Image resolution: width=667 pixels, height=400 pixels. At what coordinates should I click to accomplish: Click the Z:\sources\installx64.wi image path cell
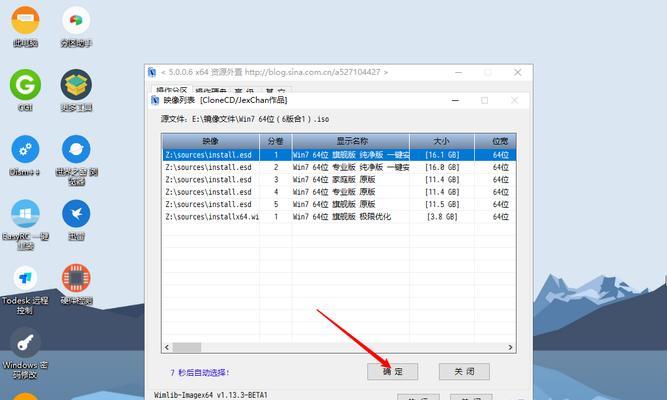tap(212, 217)
